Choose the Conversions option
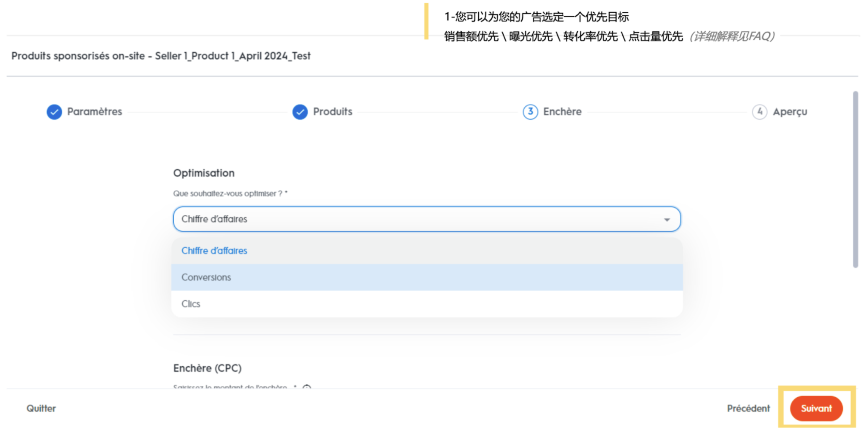This screenshot has height=440, width=868. (x=206, y=277)
